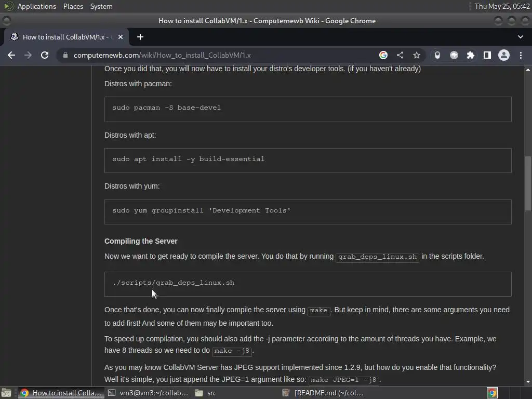Click the show desktop icon in taskbar

pos(6,393)
